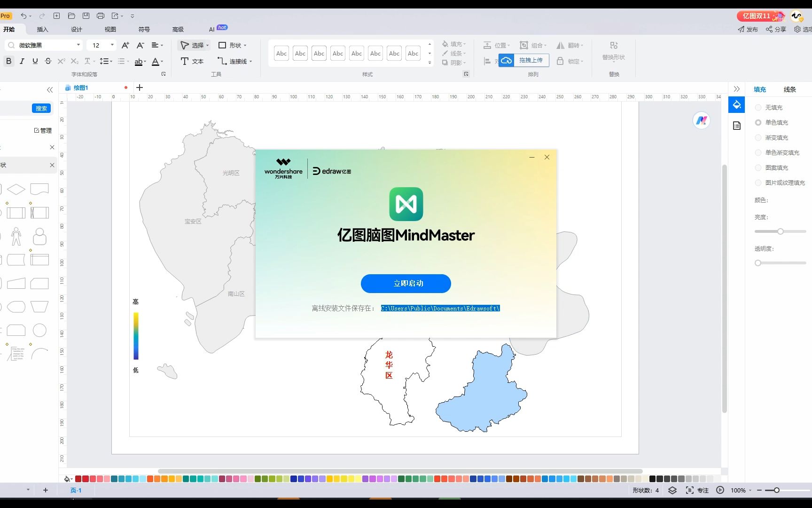
Task: Open the fill bucket panel icon on right sidebar
Action: pyautogui.click(x=736, y=104)
